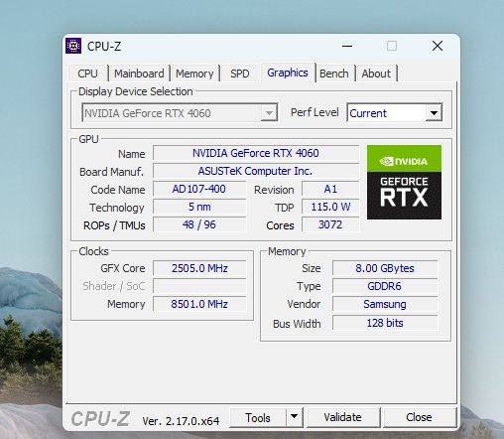Click the 48 / 96 ROPs/TMUs value
Image resolution: width=504 pixels, height=439 pixels.
coord(199,224)
